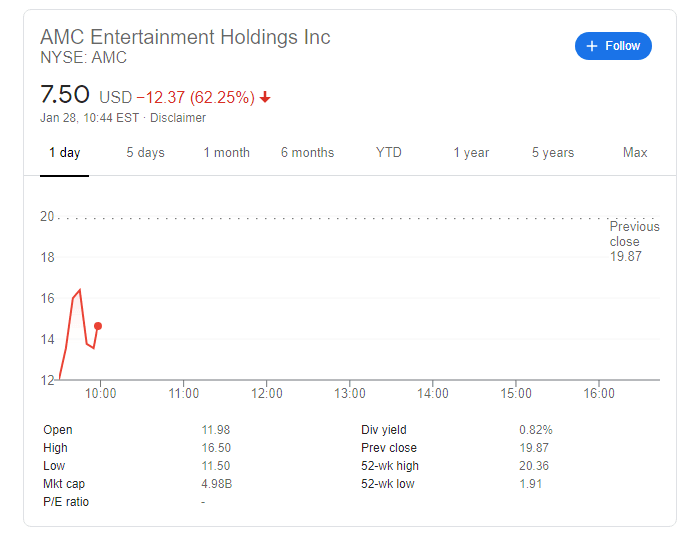Click the 7.50 current price

point(65,96)
